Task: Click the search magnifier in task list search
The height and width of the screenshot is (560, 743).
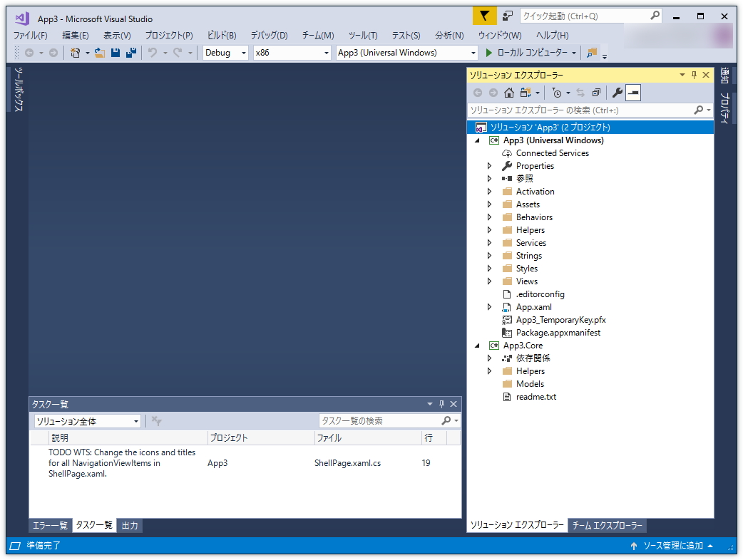Action: (446, 420)
